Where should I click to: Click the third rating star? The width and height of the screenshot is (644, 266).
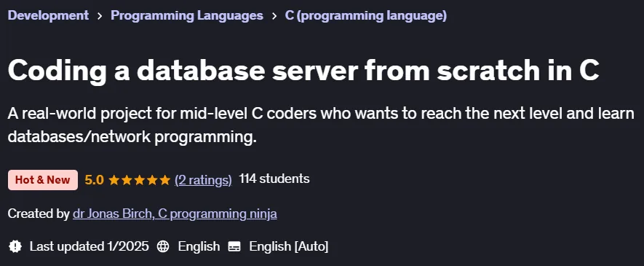(x=140, y=180)
